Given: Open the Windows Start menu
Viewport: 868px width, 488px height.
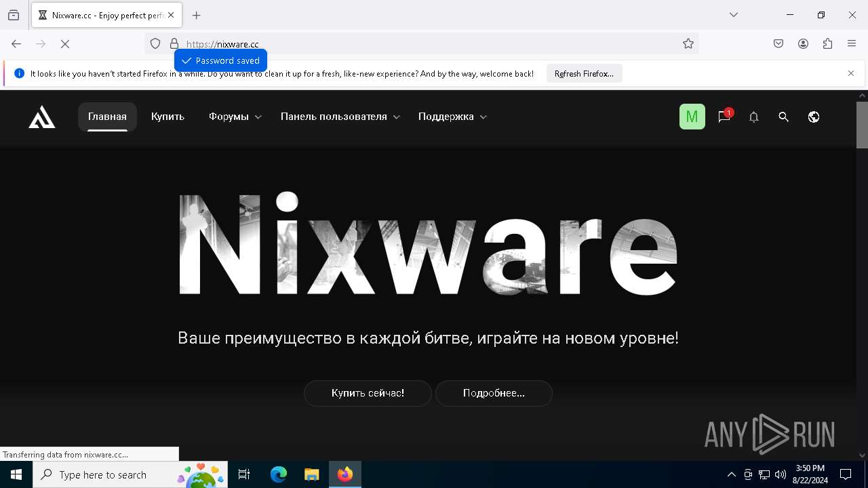Looking at the screenshot, I should tap(16, 474).
